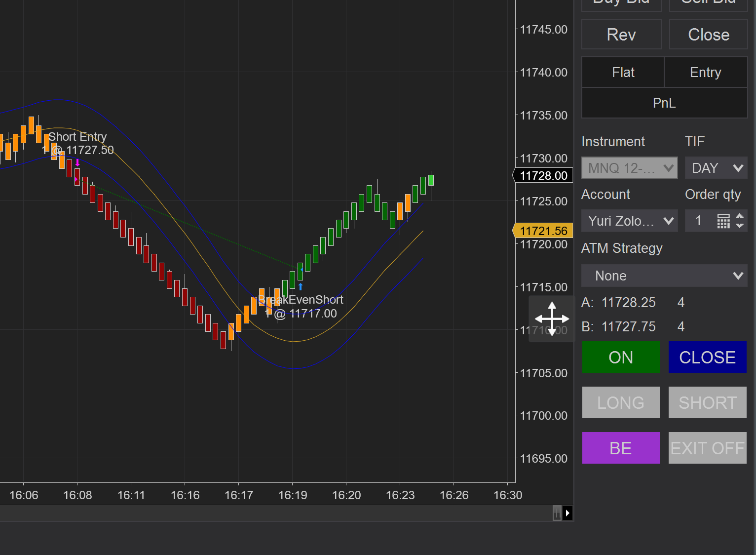
Task: Open the Account dropdown for Yuri Zolo
Action: (629, 221)
